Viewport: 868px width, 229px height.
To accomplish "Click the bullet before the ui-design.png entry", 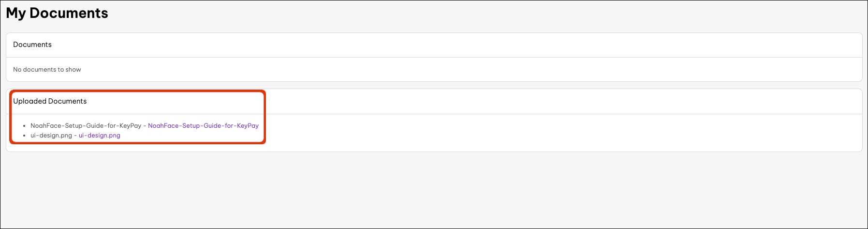I will [24, 136].
